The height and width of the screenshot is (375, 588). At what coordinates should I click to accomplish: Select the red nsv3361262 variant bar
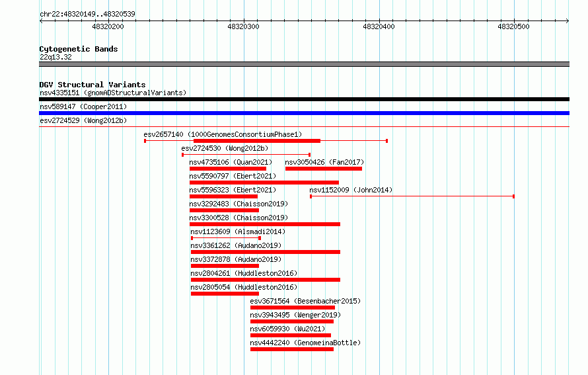tap(266, 252)
